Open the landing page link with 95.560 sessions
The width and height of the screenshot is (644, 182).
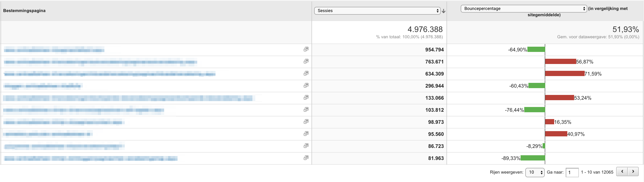48,134
